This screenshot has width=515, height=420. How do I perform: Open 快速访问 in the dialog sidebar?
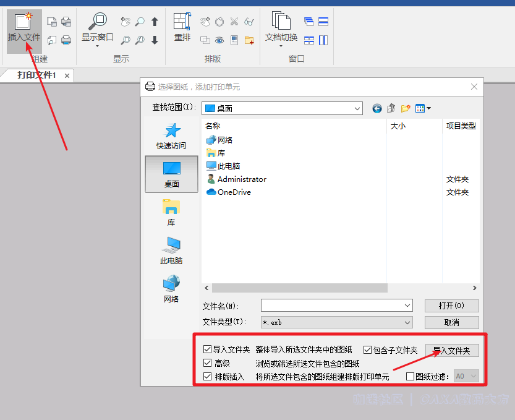(171, 136)
